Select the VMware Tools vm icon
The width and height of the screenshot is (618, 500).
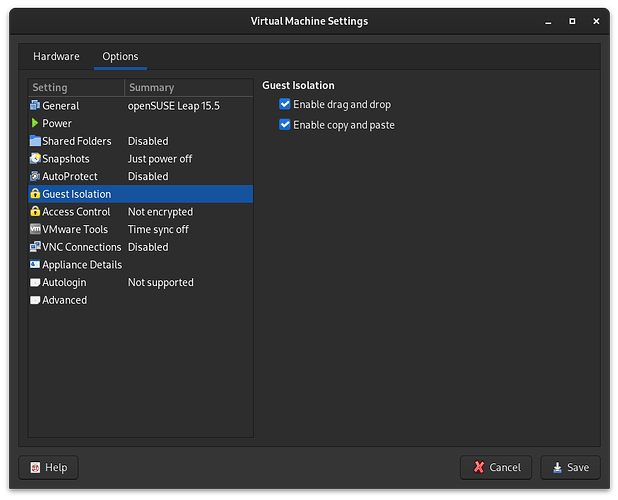[35, 229]
